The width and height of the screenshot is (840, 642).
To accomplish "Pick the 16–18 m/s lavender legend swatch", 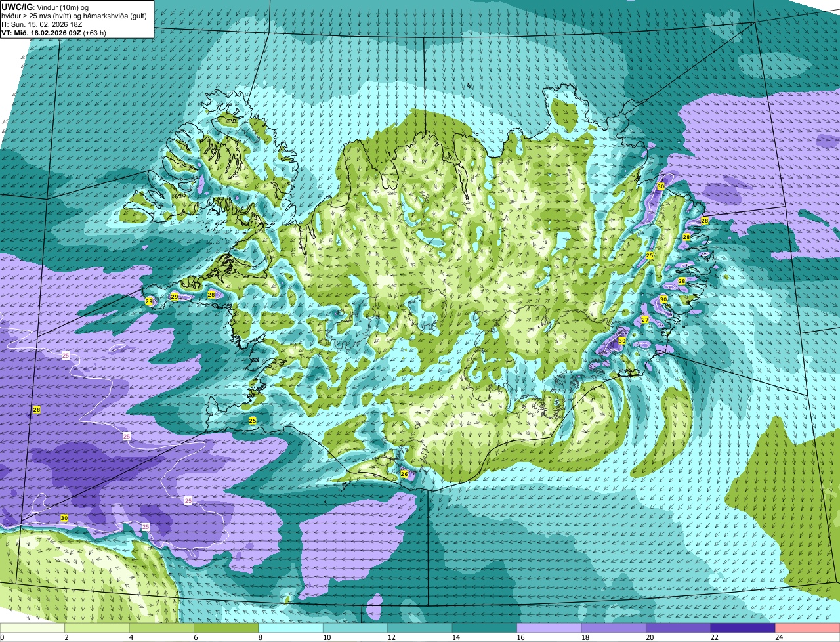I will pos(550,628).
